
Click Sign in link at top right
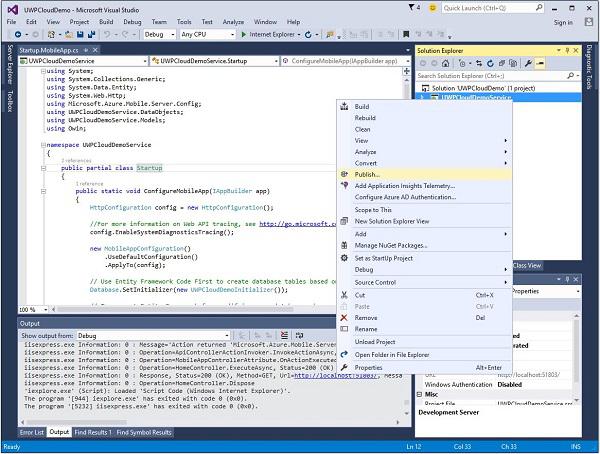563,21
